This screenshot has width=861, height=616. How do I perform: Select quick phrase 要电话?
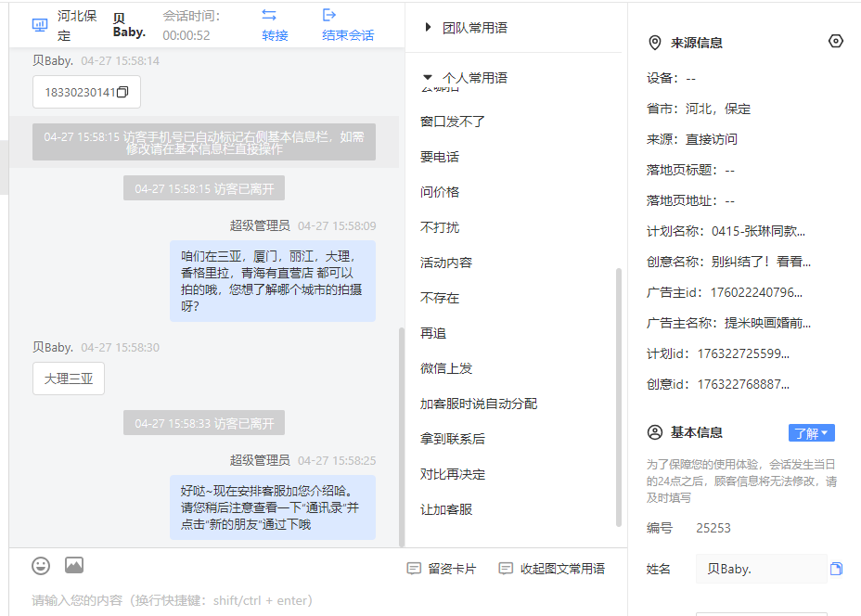[x=439, y=157]
